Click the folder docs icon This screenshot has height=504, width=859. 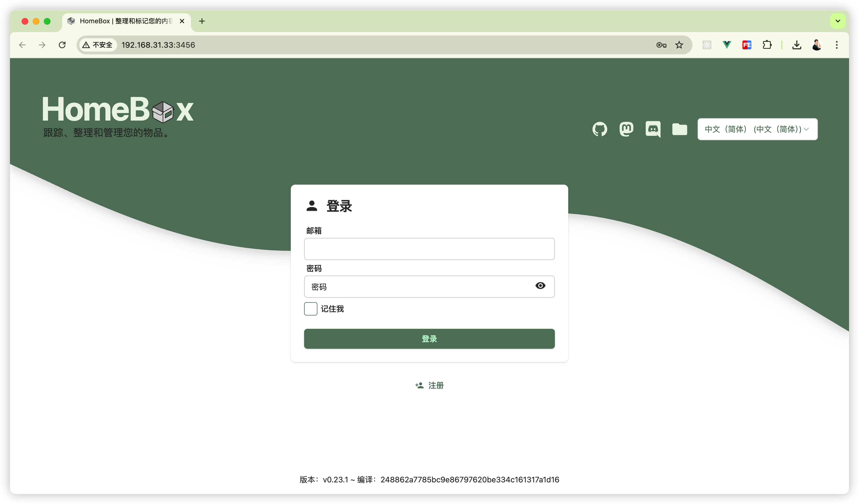679,129
